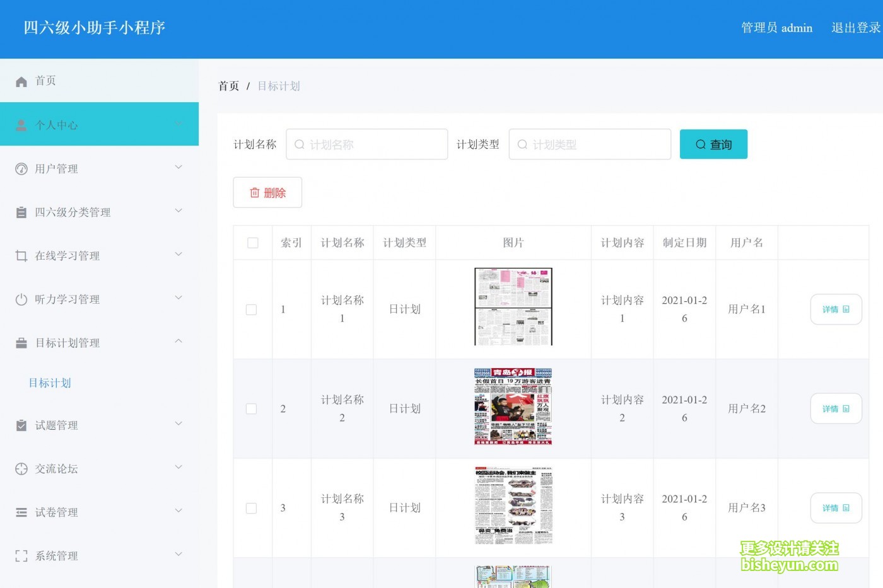This screenshot has height=588, width=883.
Task: Expand the 试题管理 menu chevron
Action: click(x=178, y=424)
